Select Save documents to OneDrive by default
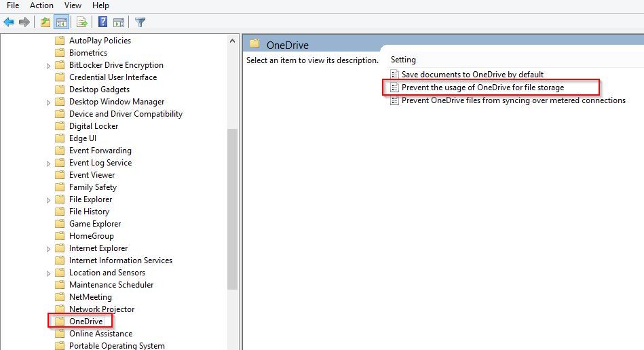644x350 pixels. [x=472, y=74]
